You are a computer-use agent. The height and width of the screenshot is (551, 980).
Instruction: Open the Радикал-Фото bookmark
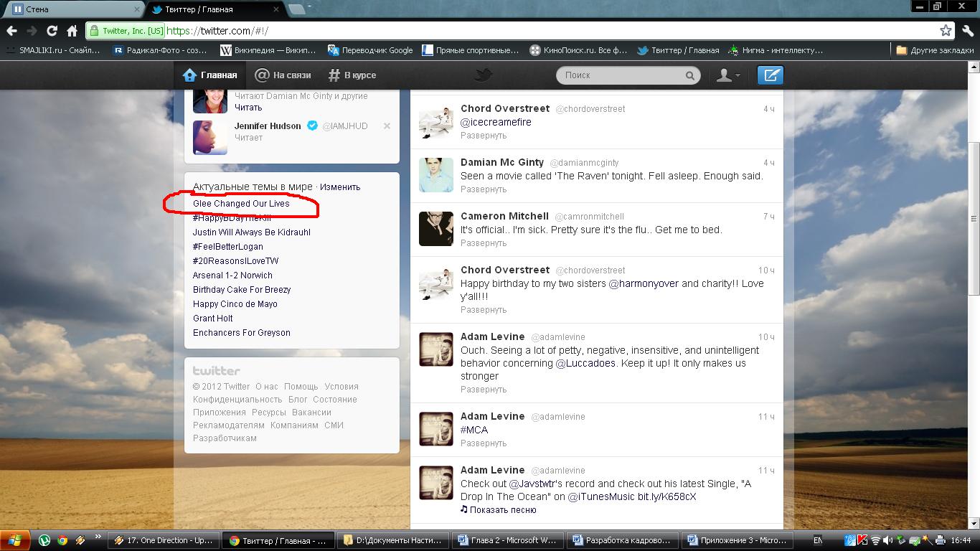tap(161, 50)
